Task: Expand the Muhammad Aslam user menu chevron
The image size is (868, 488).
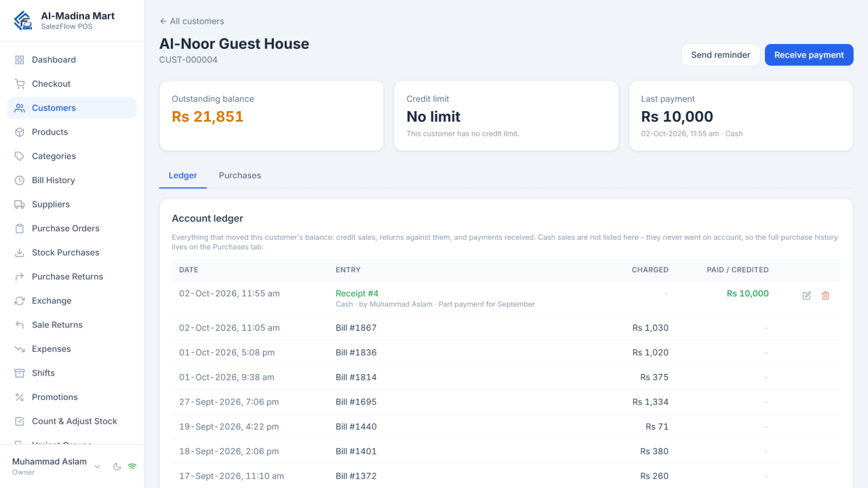Action: click(97, 466)
